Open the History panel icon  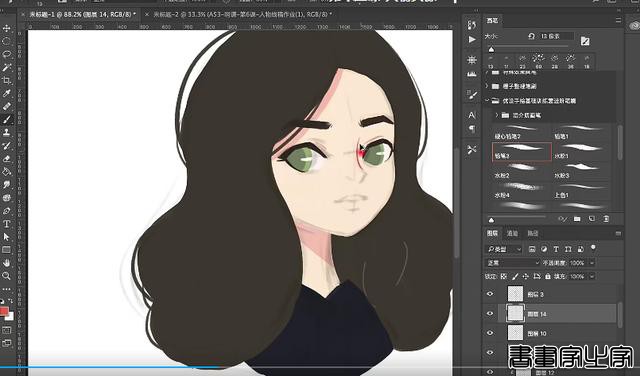(x=472, y=25)
